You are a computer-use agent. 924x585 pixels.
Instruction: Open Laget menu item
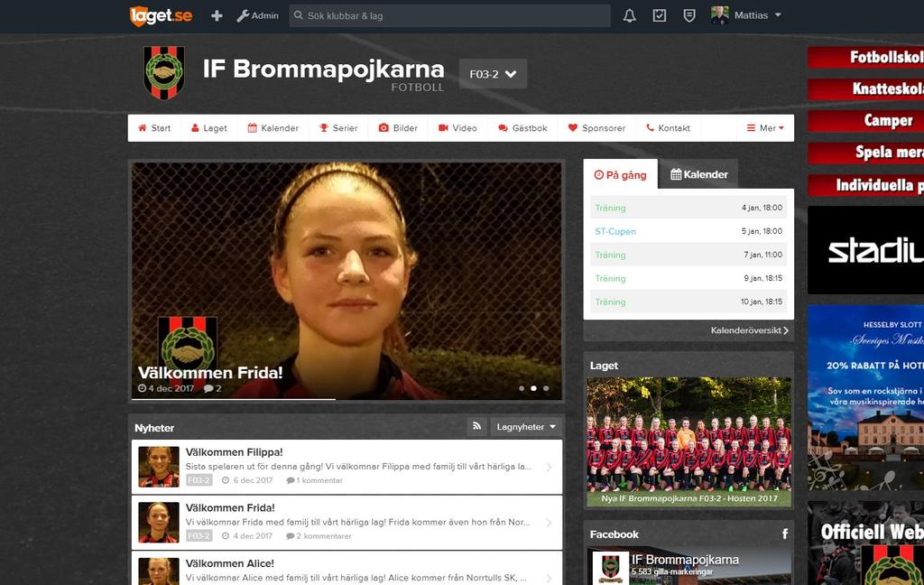(209, 128)
